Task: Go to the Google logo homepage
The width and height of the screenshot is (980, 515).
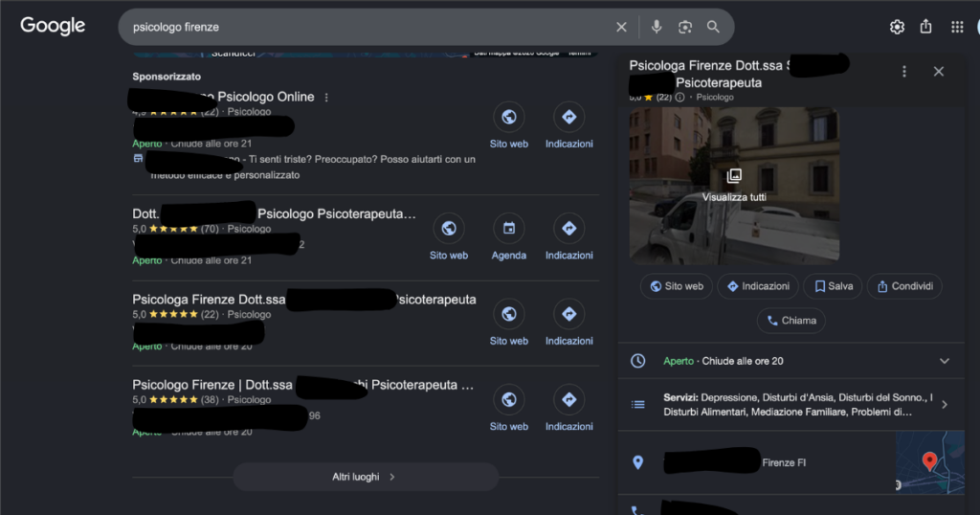Action: 53,26
